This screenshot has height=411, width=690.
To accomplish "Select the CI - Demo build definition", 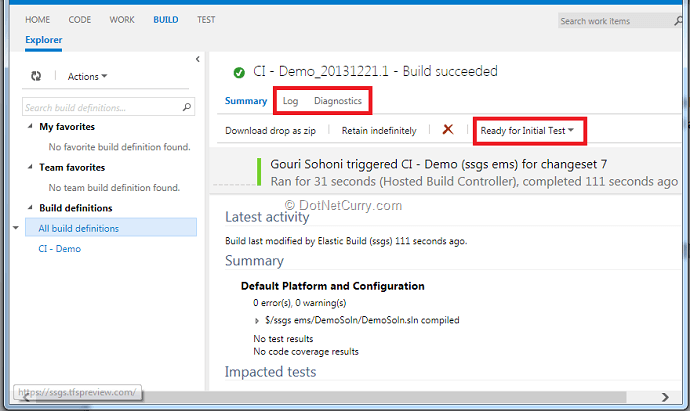I will (59, 249).
